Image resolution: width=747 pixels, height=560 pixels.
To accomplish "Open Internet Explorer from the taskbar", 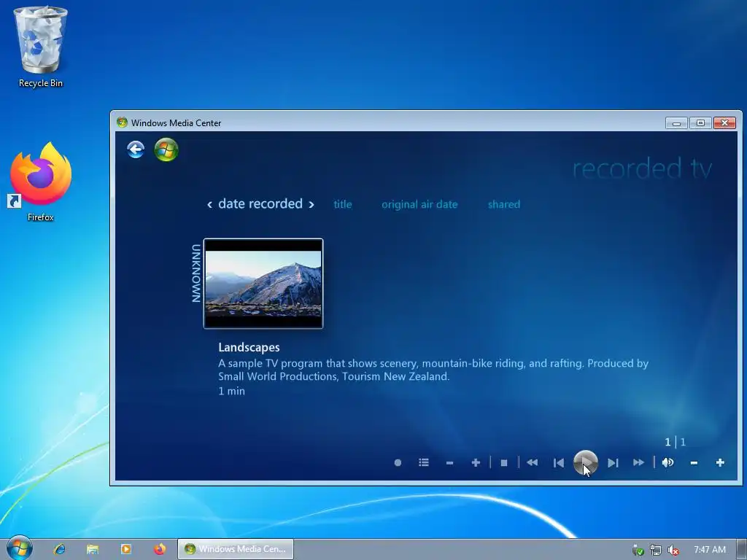I will tap(60, 549).
